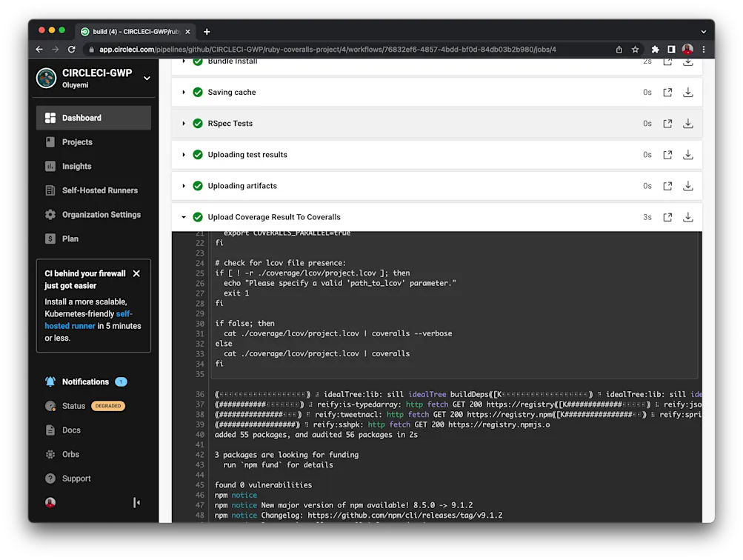Download Uploading artifacts output
Screen dimensions: 743x560
688,186
